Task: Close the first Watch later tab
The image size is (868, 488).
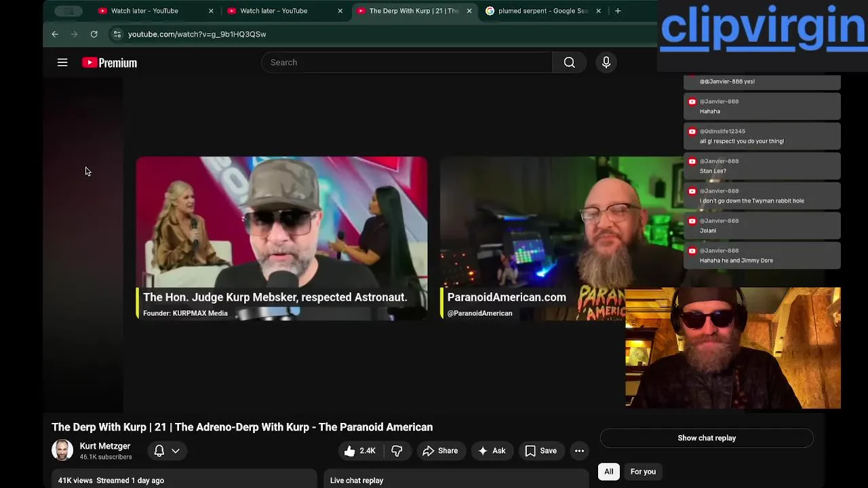Action: click(x=211, y=11)
